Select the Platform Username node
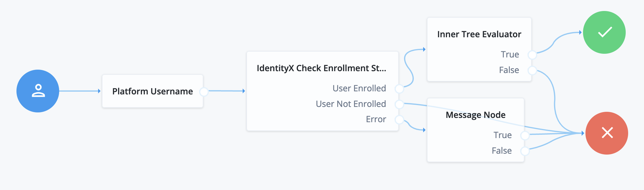Screen dimensions: 644x190 [x=152, y=91]
